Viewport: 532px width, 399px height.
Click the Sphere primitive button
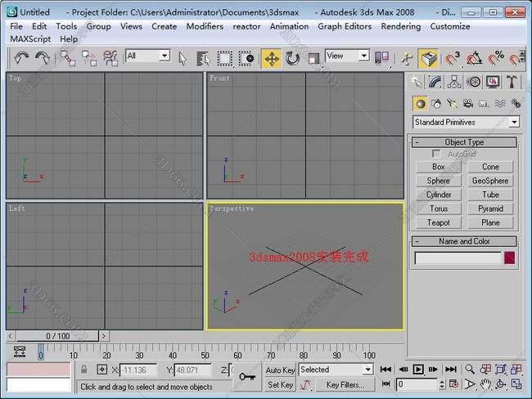click(x=439, y=181)
